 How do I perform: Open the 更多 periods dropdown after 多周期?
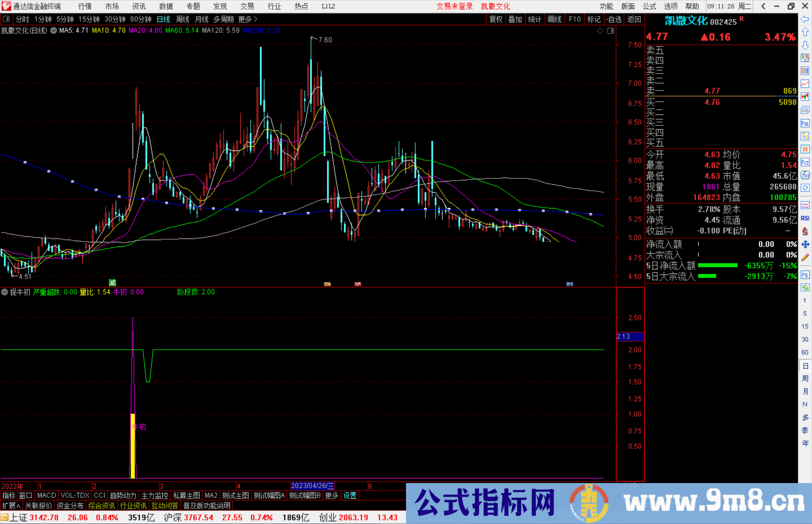pyautogui.click(x=246, y=19)
